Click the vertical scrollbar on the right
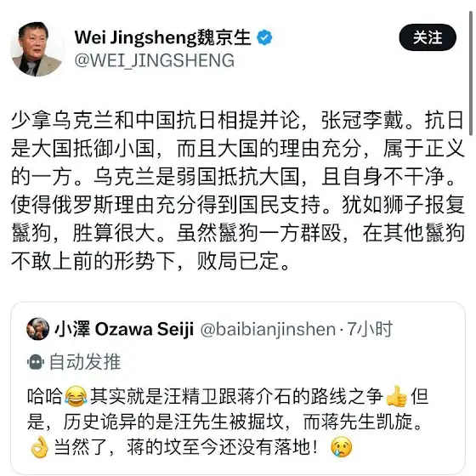The height and width of the screenshot is (476, 476). [x=471, y=73]
